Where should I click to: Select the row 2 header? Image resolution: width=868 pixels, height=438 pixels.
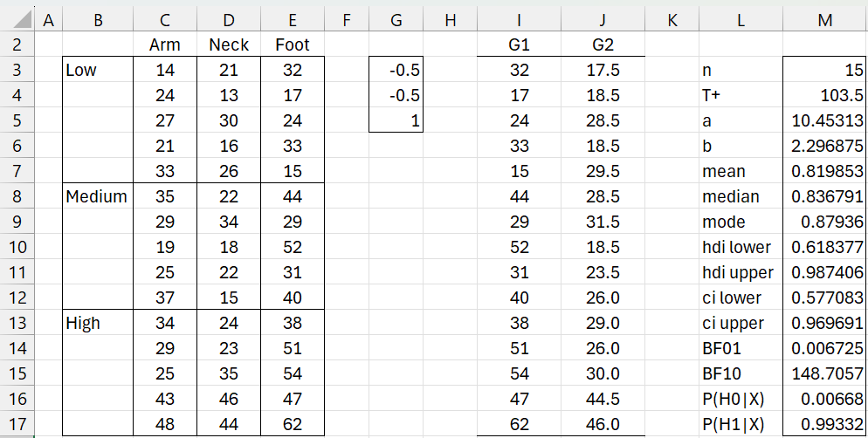[18, 44]
